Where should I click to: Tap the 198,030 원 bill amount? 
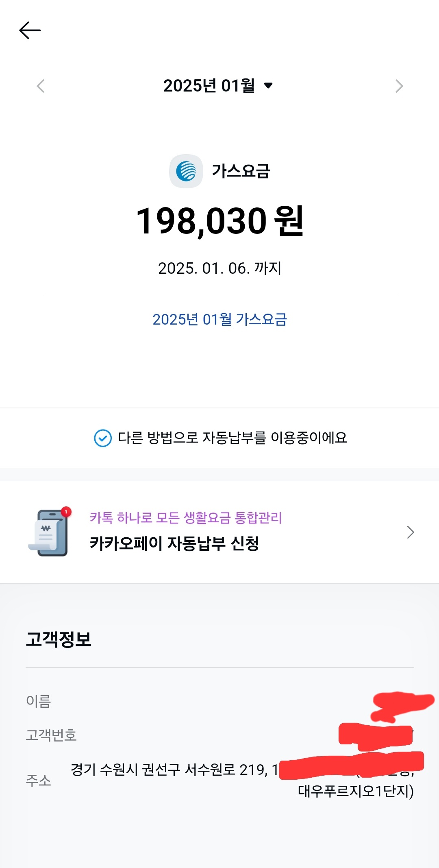coord(219,221)
